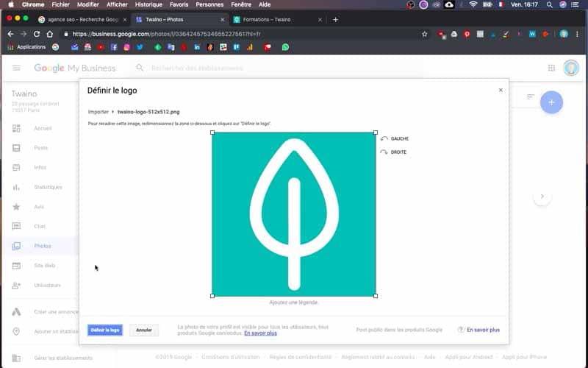
Task: Open the Google apps grid
Action: pyautogui.click(x=551, y=68)
